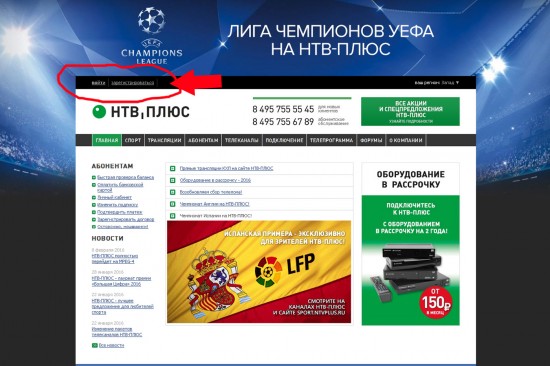The image size is (550, 366).
Task: Click the НТВ-ПЛЮС logo
Action: 141,112
